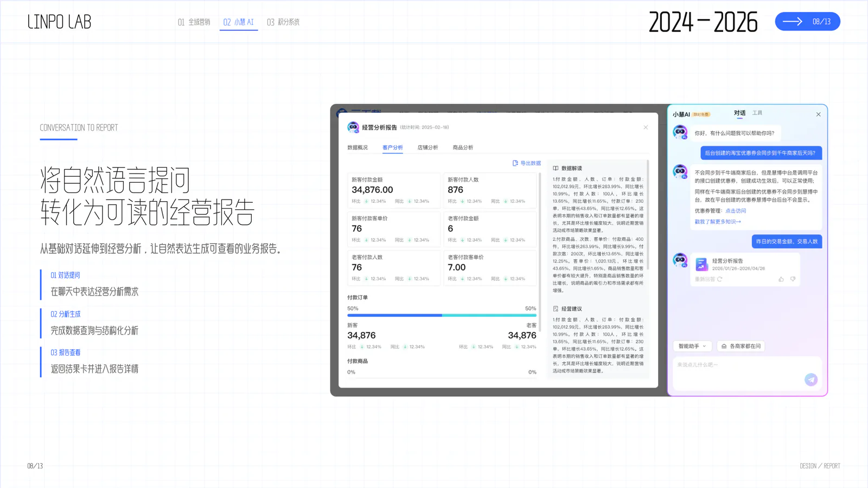Click the 各商家都在问 button
The height and width of the screenshot is (488, 868).
pyautogui.click(x=741, y=346)
